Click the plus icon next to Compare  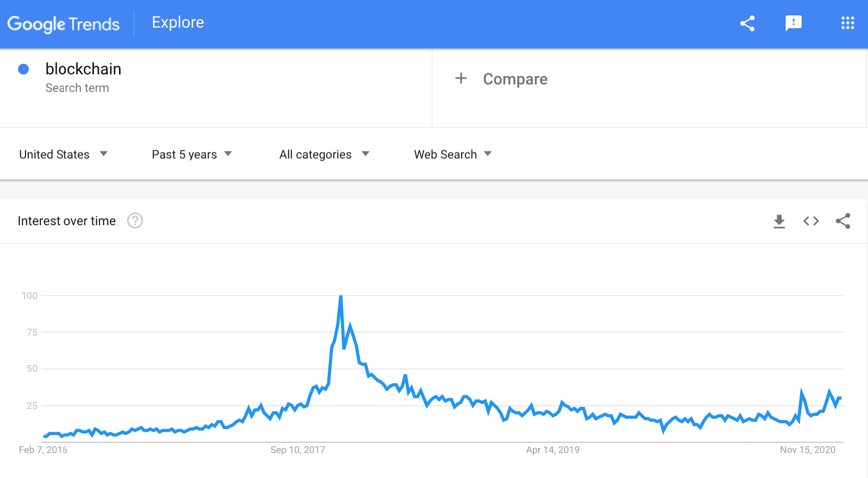click(461, 79)
